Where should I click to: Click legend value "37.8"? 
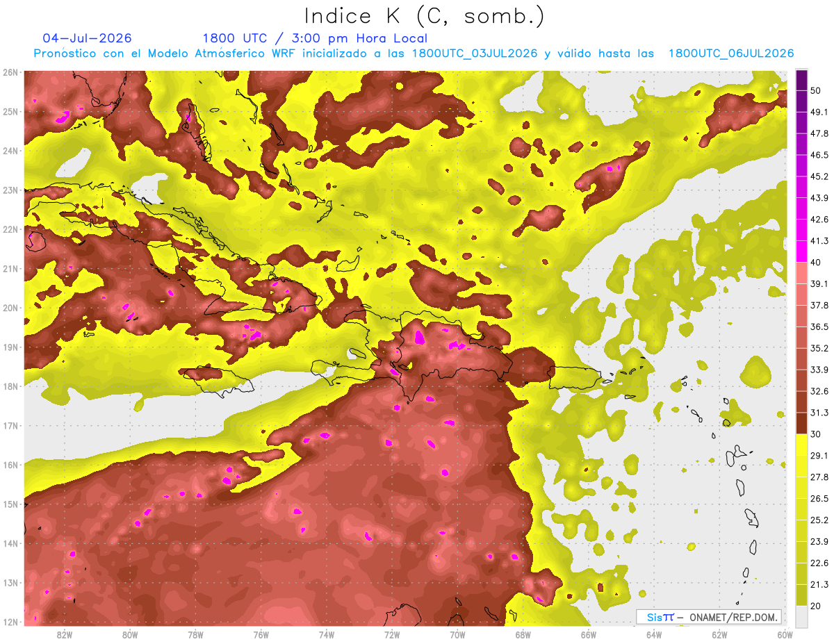click(x=819, y=305)
